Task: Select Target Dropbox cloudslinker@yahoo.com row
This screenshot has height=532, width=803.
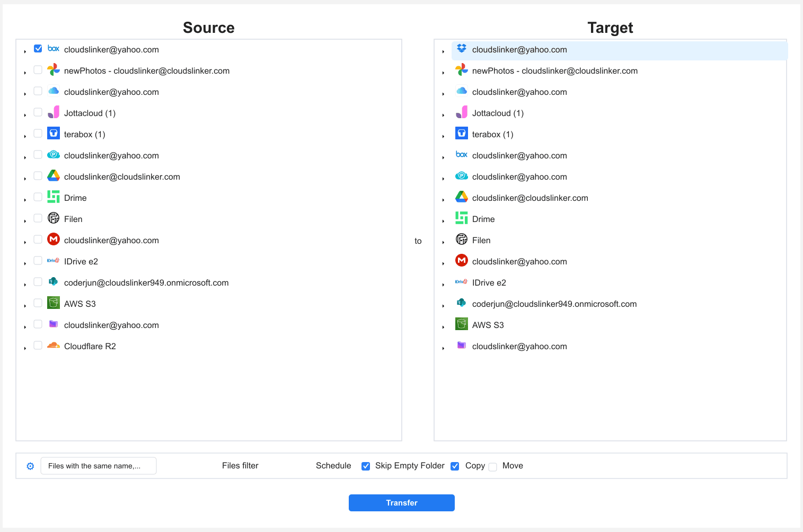Action: pyautogui.click(x=620, y=50)
